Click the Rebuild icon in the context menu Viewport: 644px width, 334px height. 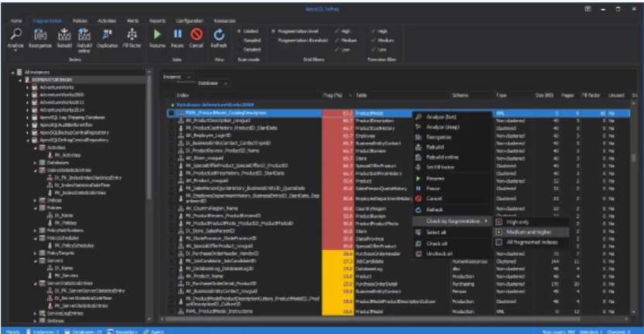point(418,147)
